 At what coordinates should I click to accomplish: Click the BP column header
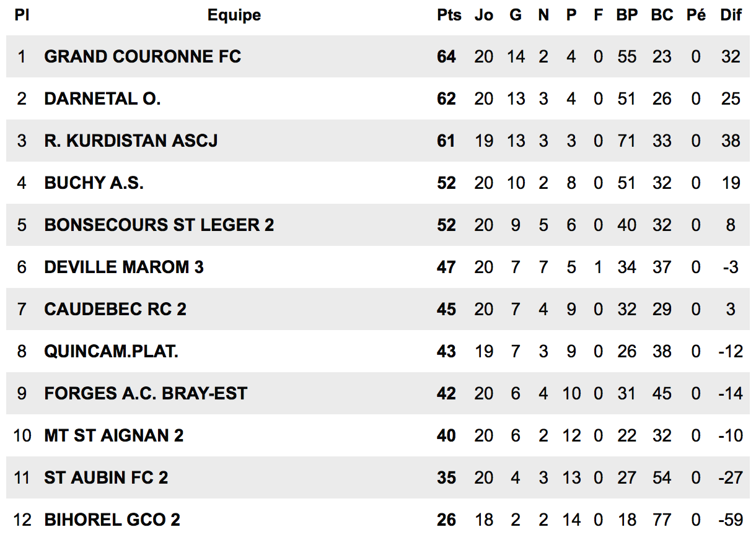click(627, 15)
